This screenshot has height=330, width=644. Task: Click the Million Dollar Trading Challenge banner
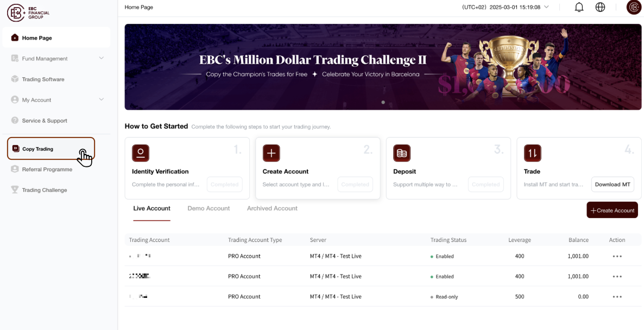click(x=383, y=67)
